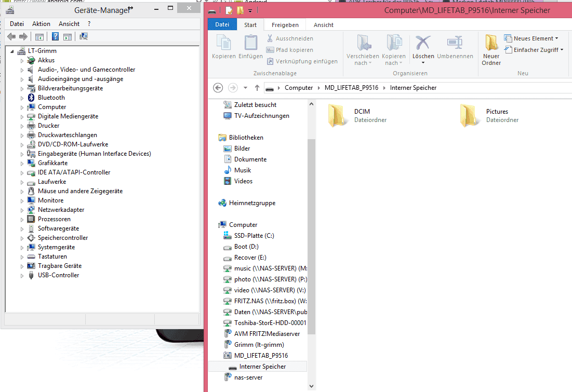572x392 pixels.
Task: Click the navigation pane scrollbar down arrow
Action: (x=311, y=386)
